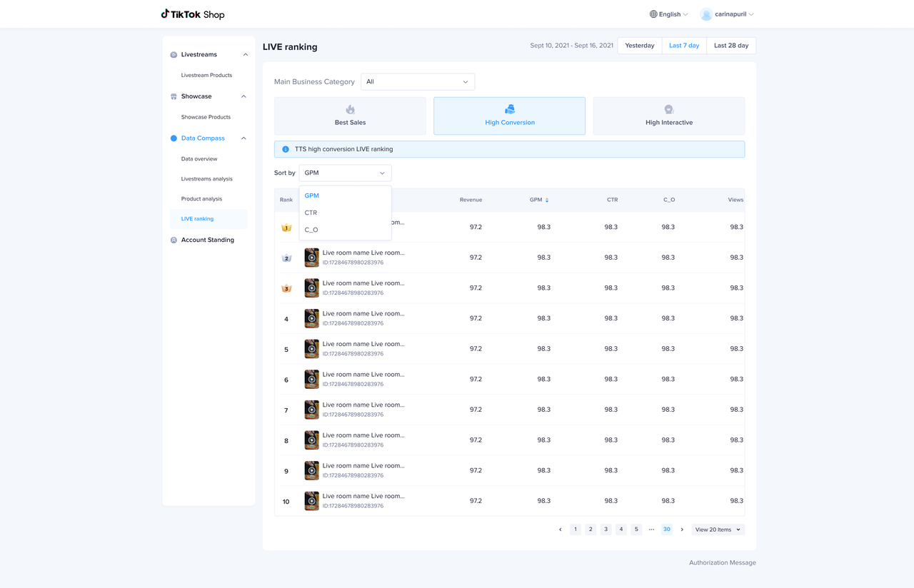Select the Yesterday date range

pyautogui.click(x=639, y=46)
